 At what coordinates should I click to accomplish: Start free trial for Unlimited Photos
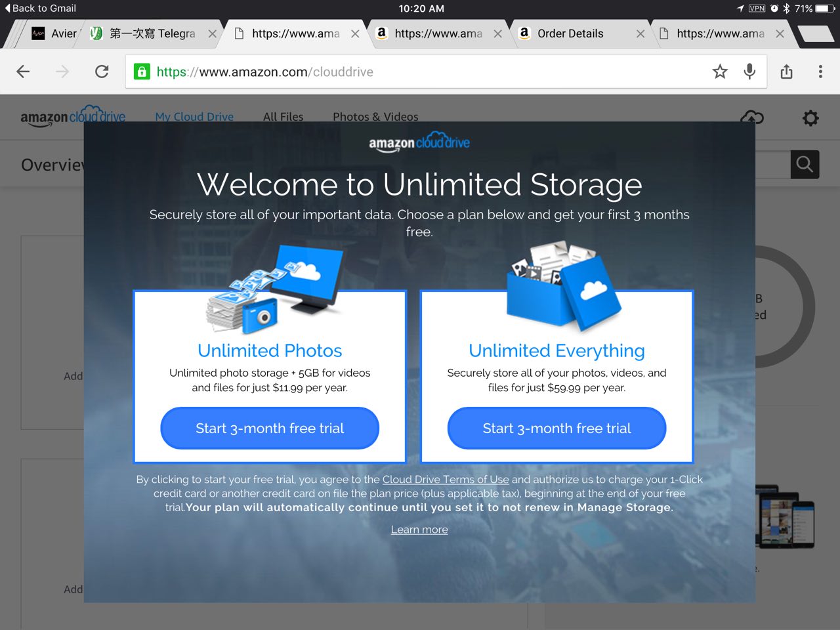pyautogui.click(x=270, y=429)
